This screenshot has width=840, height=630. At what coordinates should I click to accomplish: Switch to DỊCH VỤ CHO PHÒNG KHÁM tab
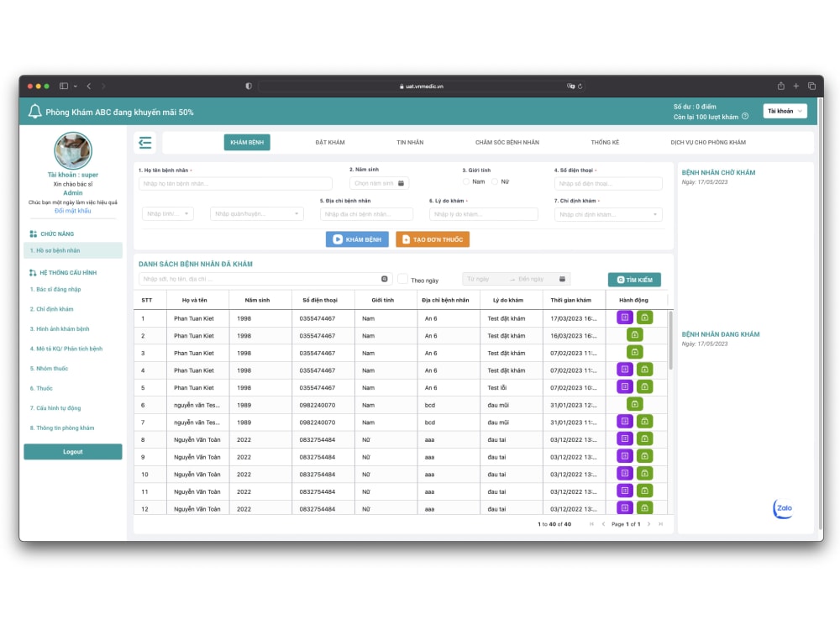click(707, 143)
